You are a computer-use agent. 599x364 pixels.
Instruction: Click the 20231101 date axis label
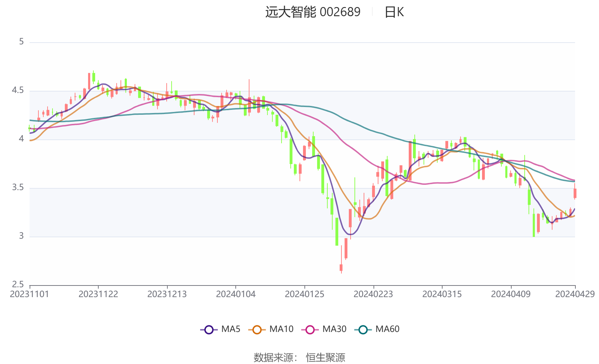click(x=30, y=294)
